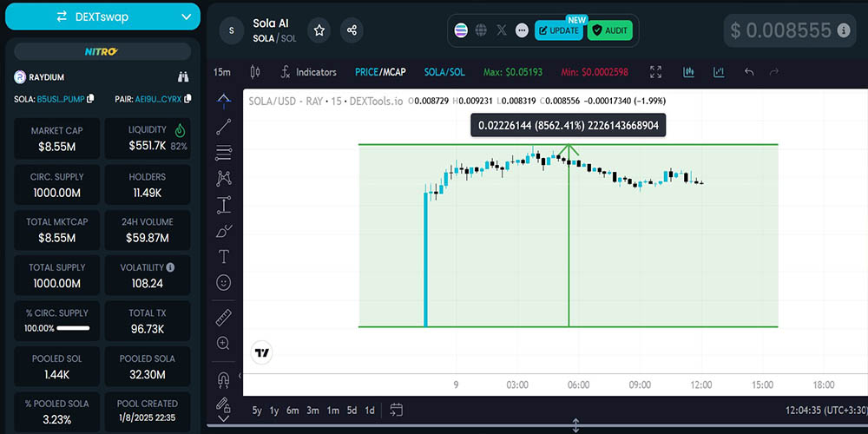Show more social links ellipsis
868x434 pixels.
tap(522, 30)
